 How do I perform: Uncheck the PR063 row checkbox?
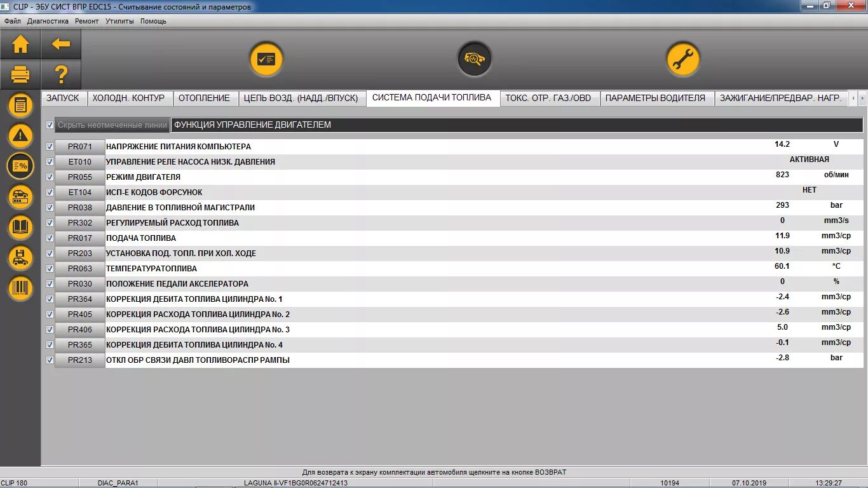pos(50,268)
